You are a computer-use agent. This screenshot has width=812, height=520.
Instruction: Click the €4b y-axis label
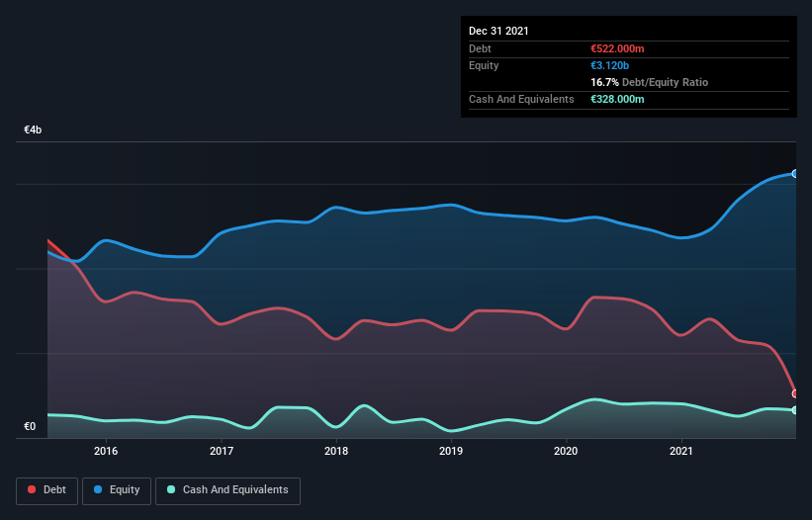(x=33, y=130)
